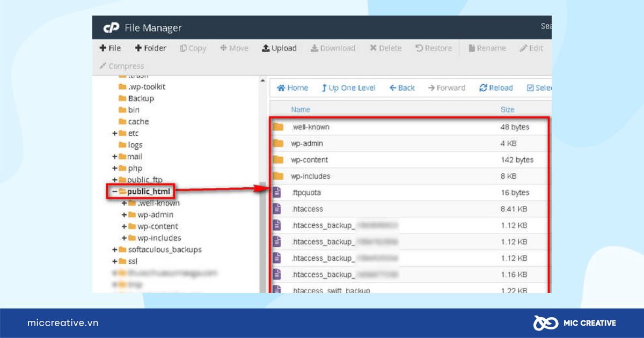Image resolution: width=644 pixels, height=338 pixels.
Task: Collapse the public_html tree node
Action: pyautogui.click(x=114, y=192)
